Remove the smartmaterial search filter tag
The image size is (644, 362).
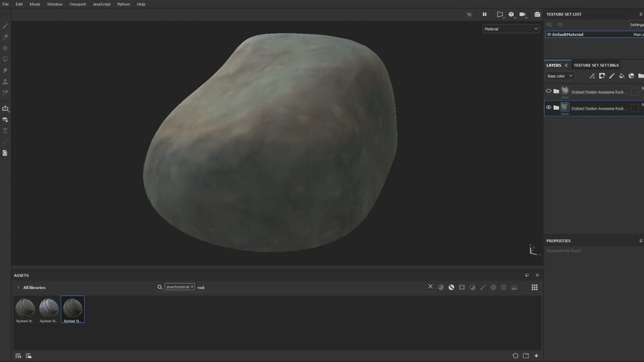(192, 287)
